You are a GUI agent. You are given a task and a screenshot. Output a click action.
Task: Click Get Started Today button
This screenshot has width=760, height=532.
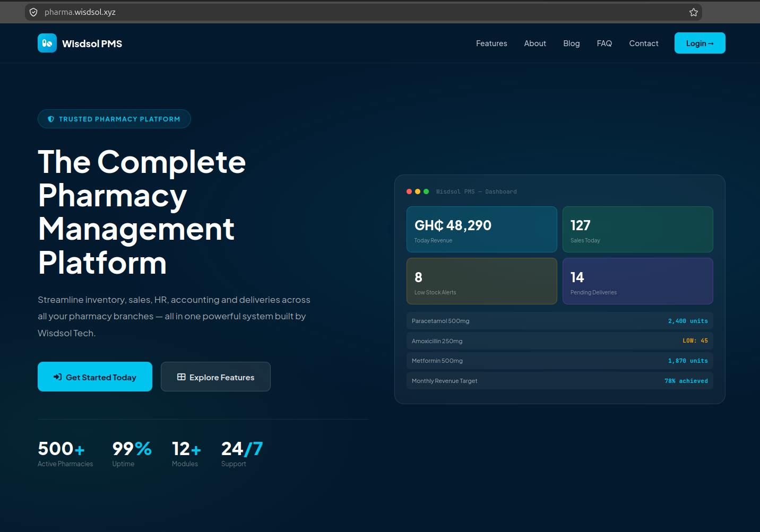95,377
